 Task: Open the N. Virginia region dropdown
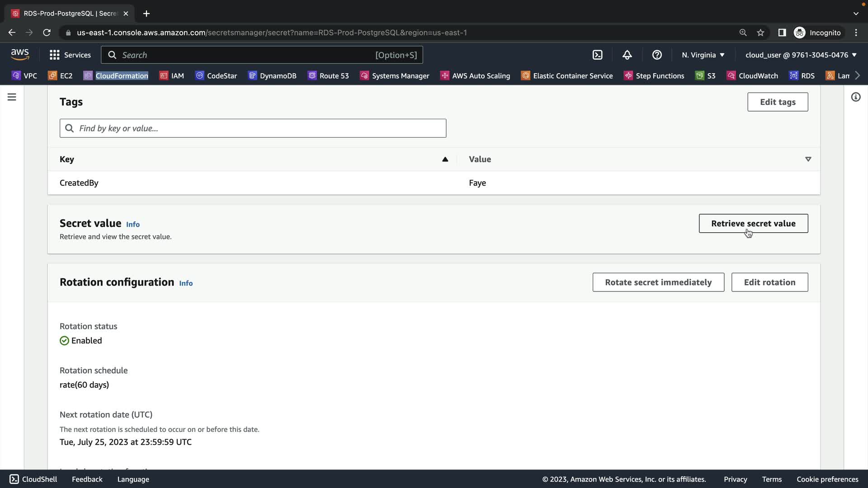703,55
